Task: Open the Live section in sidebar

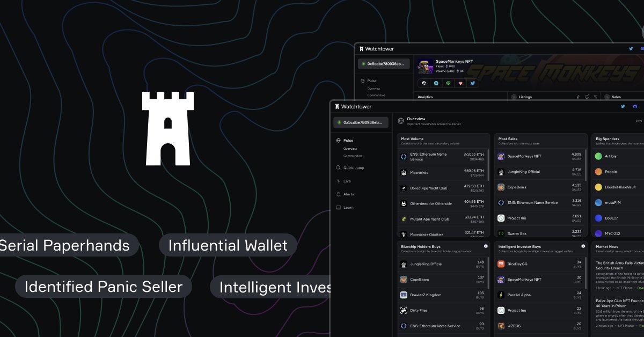Action: pos(343,181)
